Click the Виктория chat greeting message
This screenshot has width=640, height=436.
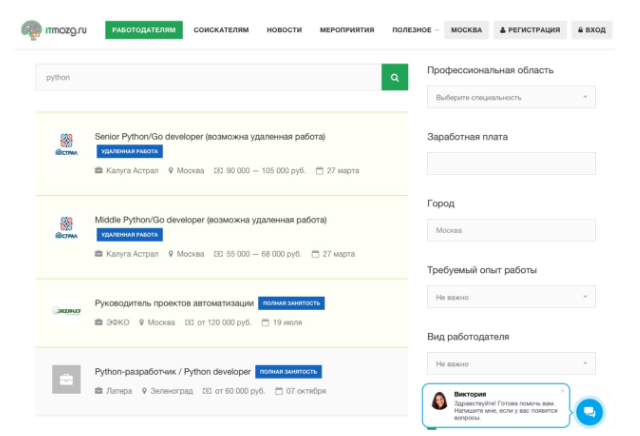click(506, 411)
